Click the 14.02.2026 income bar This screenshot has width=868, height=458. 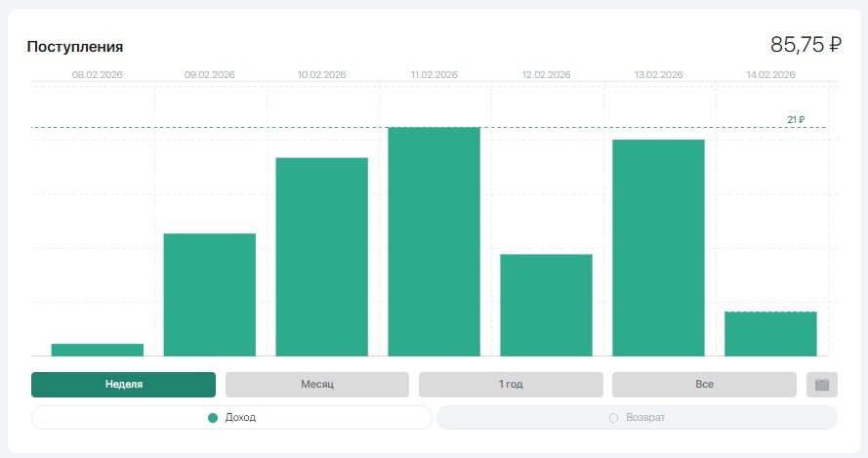click(x=770, y=334)
